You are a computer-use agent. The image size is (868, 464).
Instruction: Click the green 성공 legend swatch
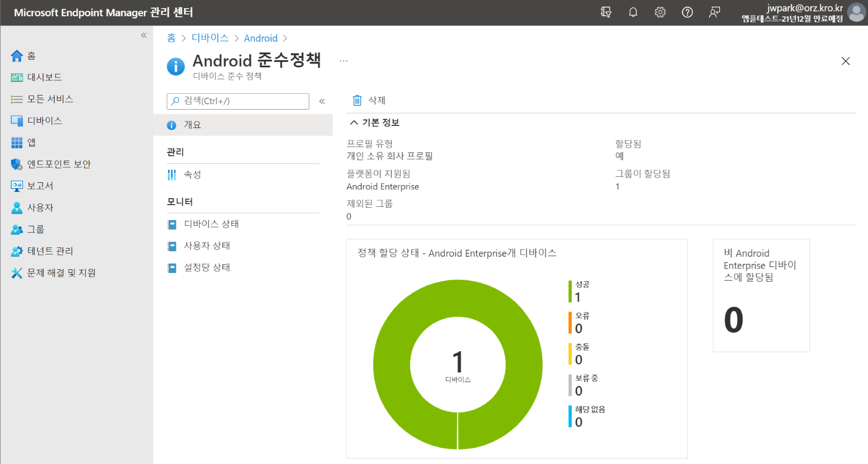(570, 291)
